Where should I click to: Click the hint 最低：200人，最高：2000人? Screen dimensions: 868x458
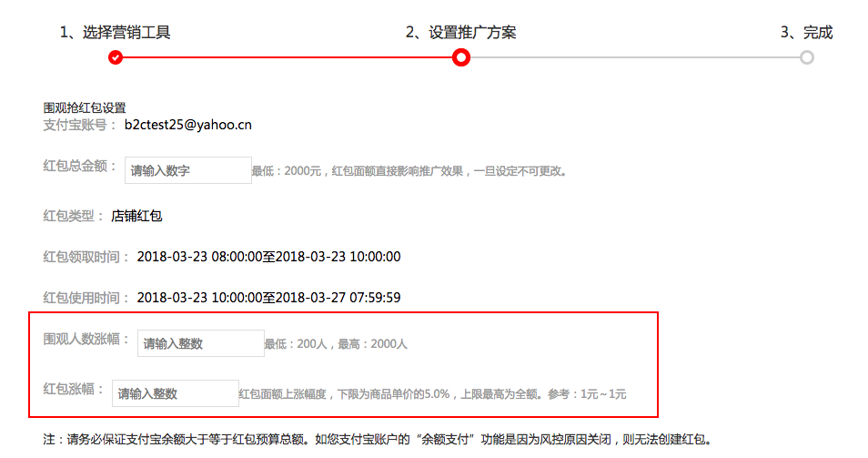pyautogui.click(x=336, y=344)
